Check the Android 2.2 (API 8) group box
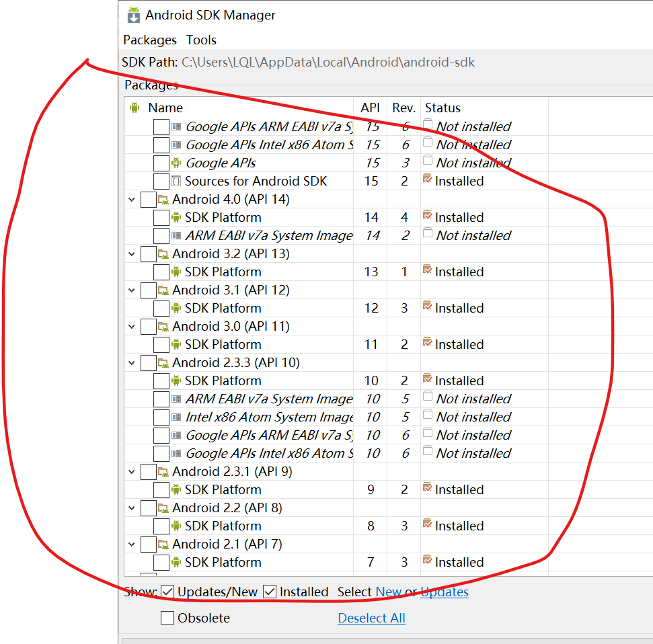 pyautogui.click(x=149, y=508)
